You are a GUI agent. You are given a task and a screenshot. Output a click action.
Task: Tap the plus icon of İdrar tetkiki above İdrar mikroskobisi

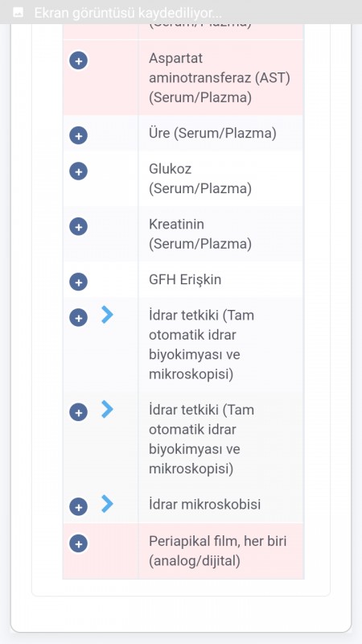78,412
